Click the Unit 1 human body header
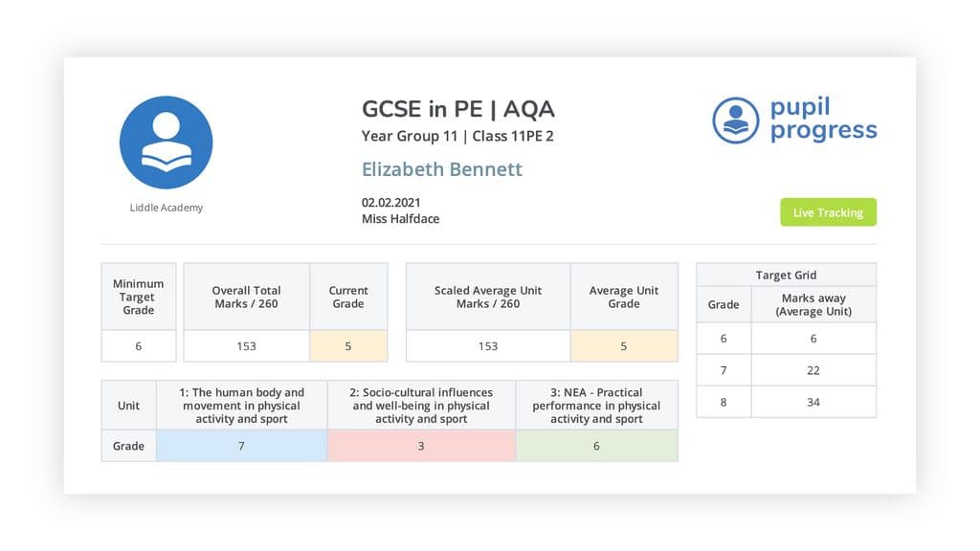980x551 pixels. (x=241, y=406)
